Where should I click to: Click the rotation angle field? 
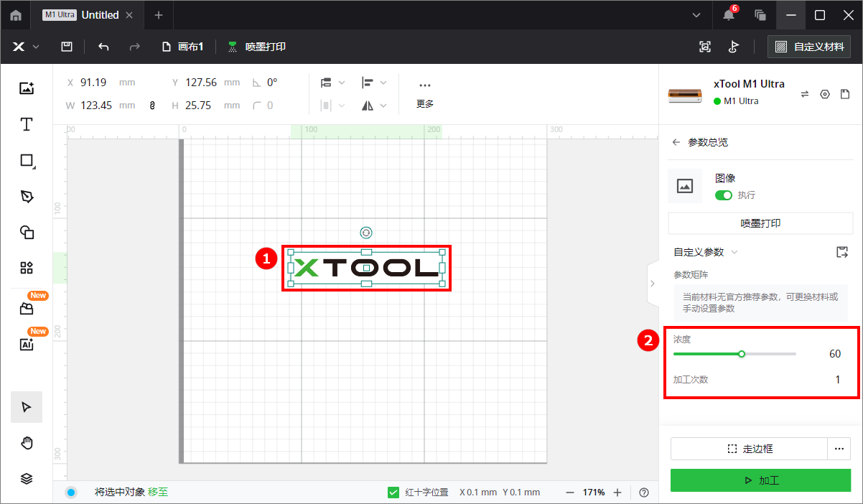click(272, 83)
